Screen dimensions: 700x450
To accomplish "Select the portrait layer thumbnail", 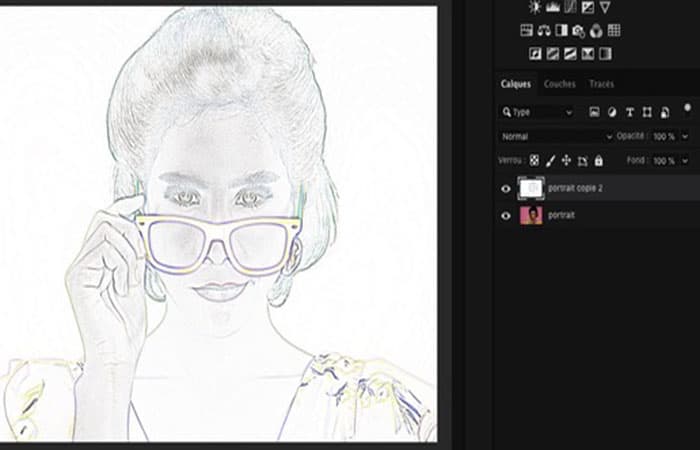I will (531, 215).
